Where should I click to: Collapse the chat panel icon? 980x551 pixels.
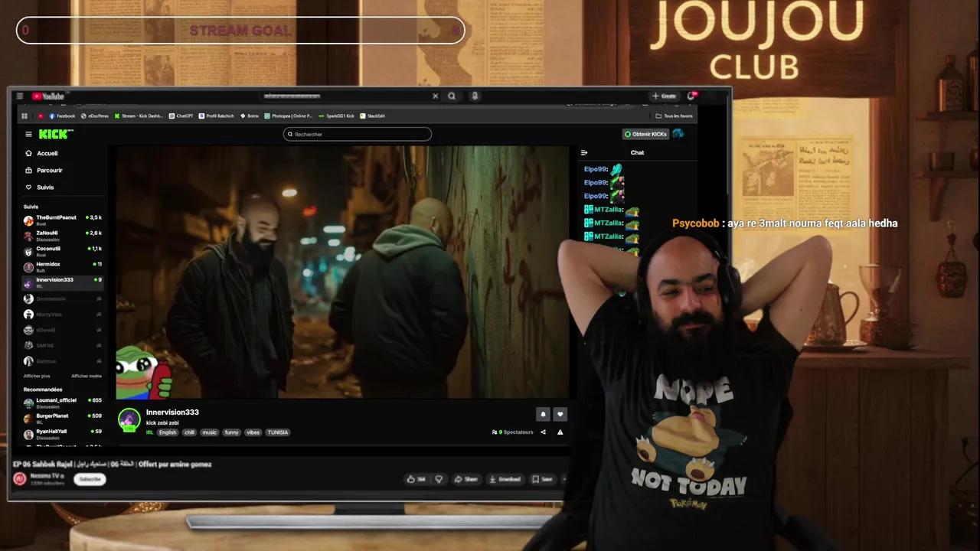coord(584,152)
